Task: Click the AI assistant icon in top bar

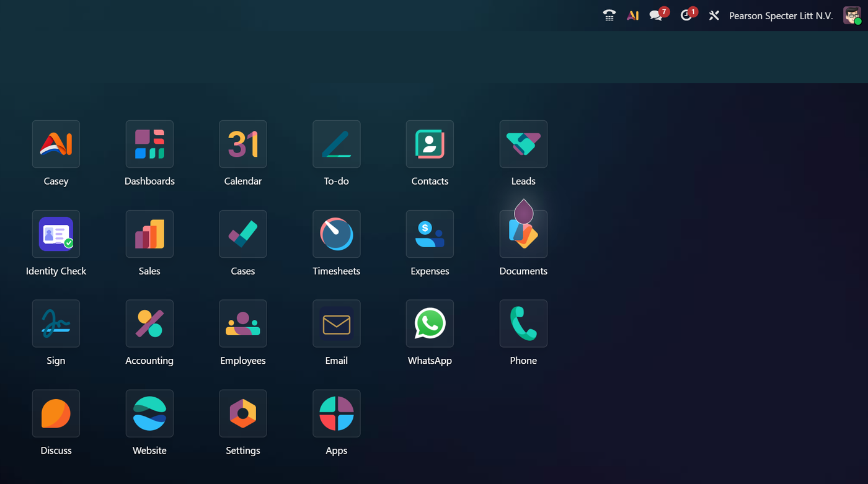Action: [632, 15]
